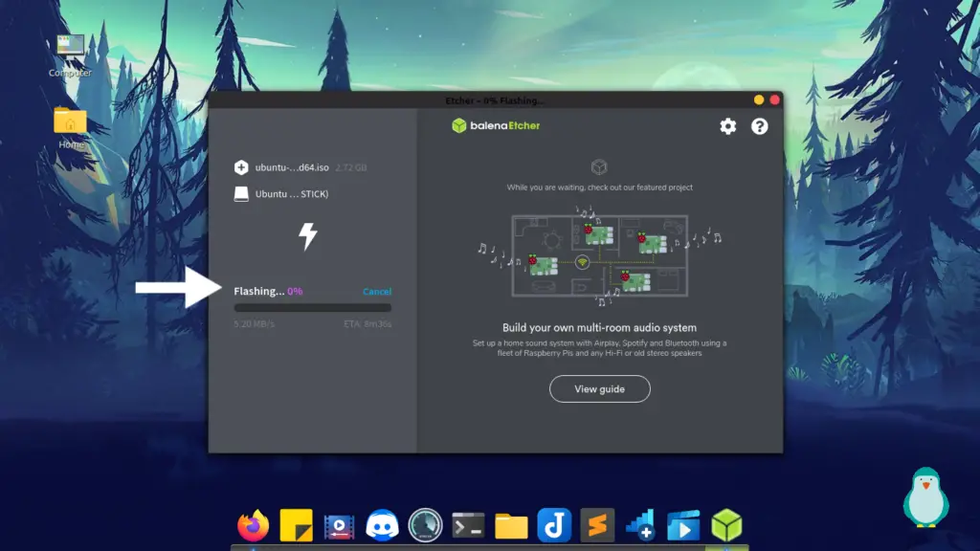Click the multi-room audio illustration
Image resolution: width=980 pixels, height=551 pixels.
[x=599, y=256]
